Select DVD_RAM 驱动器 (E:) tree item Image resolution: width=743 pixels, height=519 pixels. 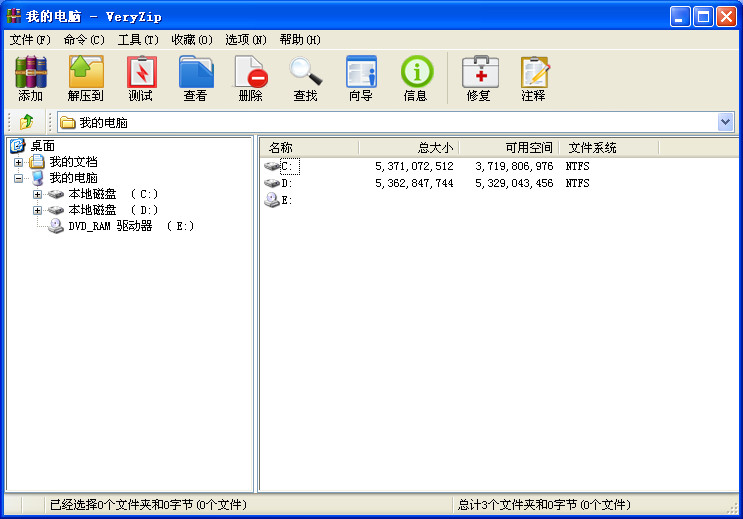[131, 226]
